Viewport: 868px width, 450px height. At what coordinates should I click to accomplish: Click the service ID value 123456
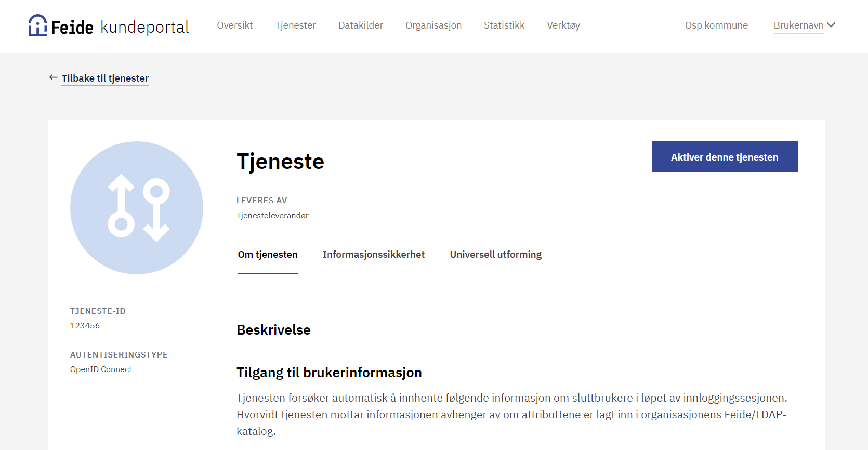(x=85, y=326)
